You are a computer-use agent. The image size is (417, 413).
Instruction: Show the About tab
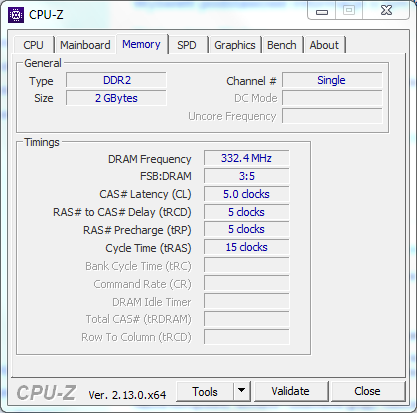pyautogui.click(x=324, y=45)
